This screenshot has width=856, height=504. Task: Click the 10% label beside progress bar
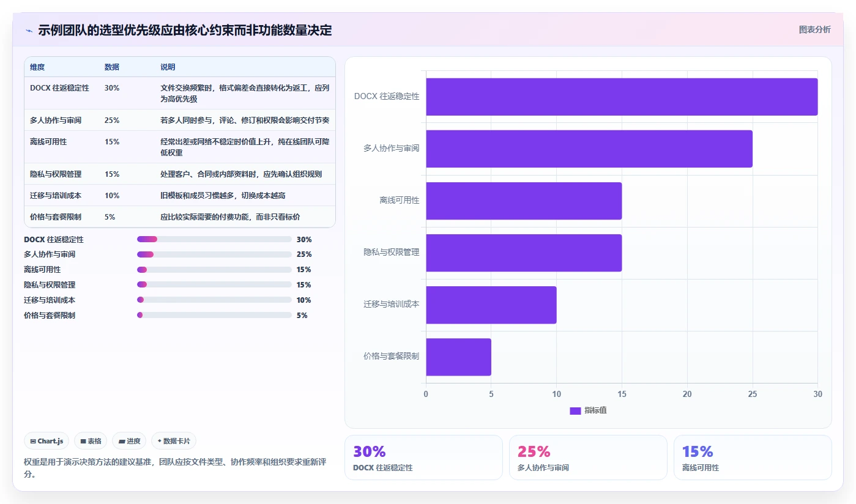pos(304,300)
